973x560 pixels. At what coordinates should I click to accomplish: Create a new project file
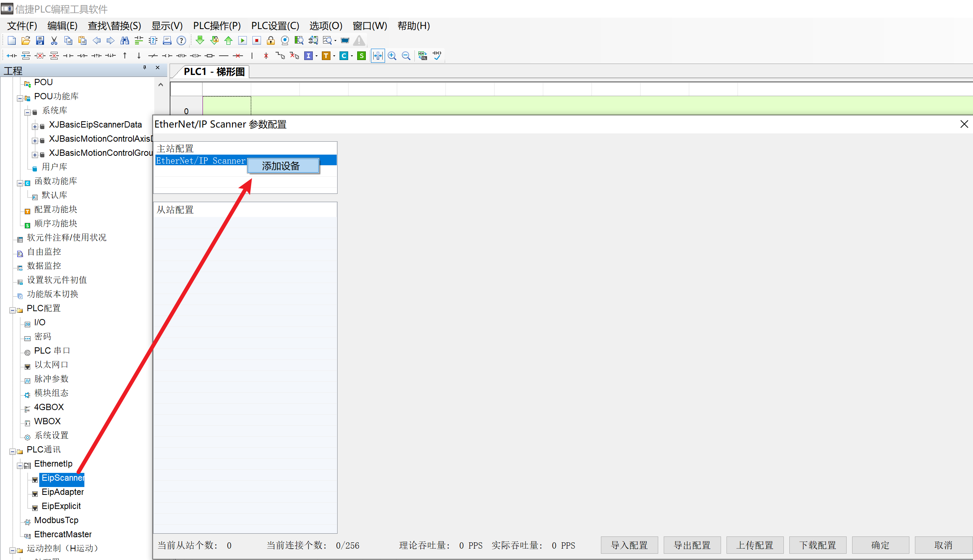click(x=12, y=40)
